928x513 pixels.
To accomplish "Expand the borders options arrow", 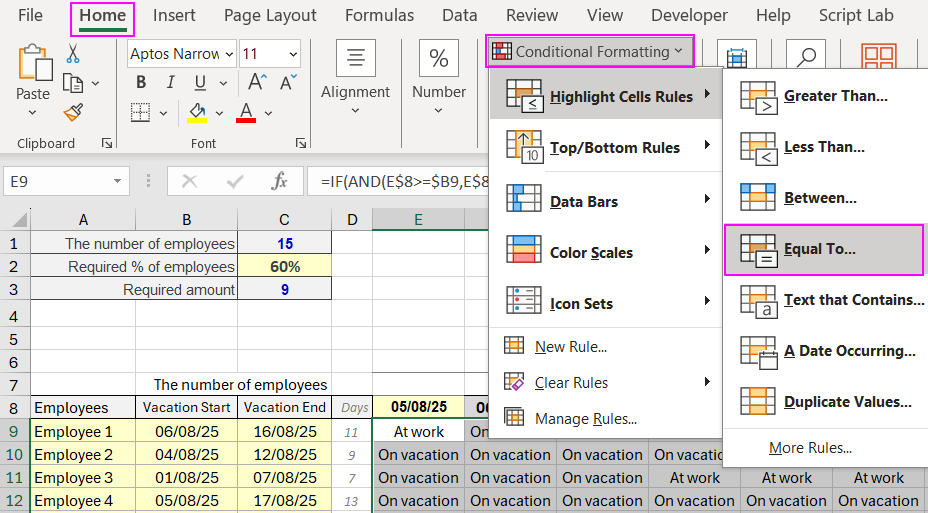I will (x=163, y=112).
